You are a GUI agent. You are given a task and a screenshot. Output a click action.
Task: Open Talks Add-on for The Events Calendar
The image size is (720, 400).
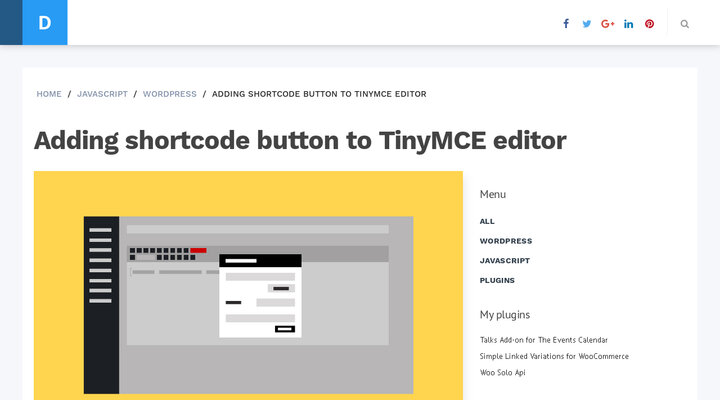point(544,340)
